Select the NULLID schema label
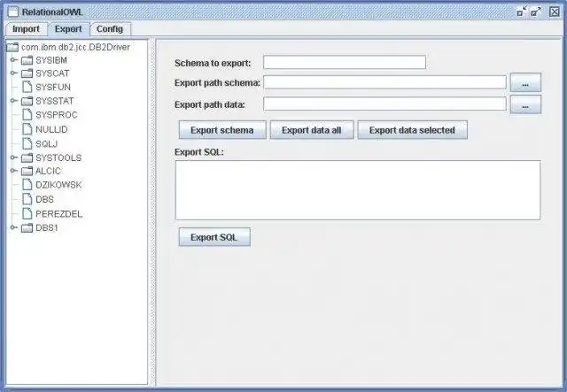This screenshot has width=567, height=392. (51, 129)
